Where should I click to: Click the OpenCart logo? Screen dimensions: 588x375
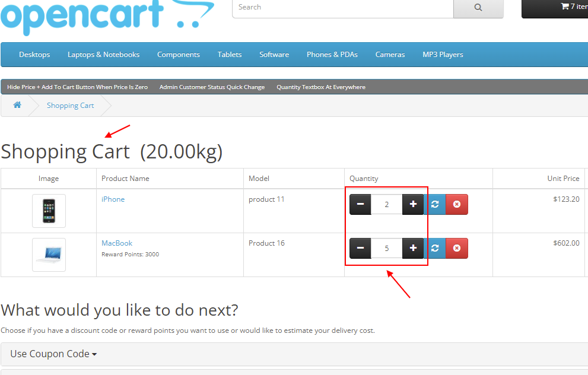107,17
